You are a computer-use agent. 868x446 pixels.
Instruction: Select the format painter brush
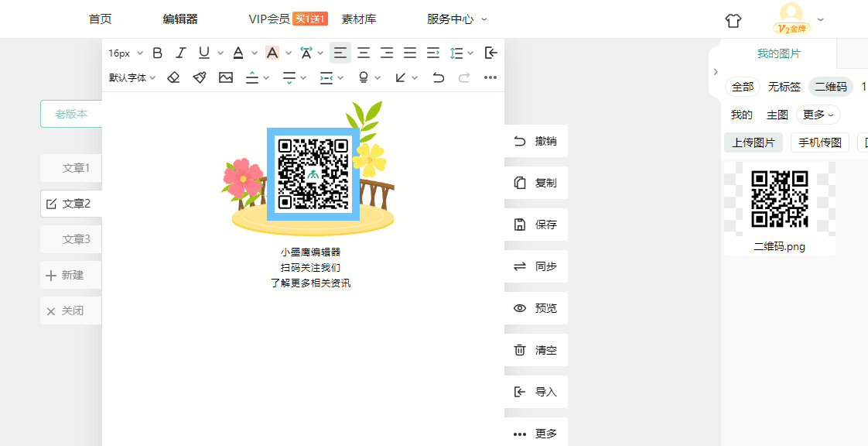point(200,77)
